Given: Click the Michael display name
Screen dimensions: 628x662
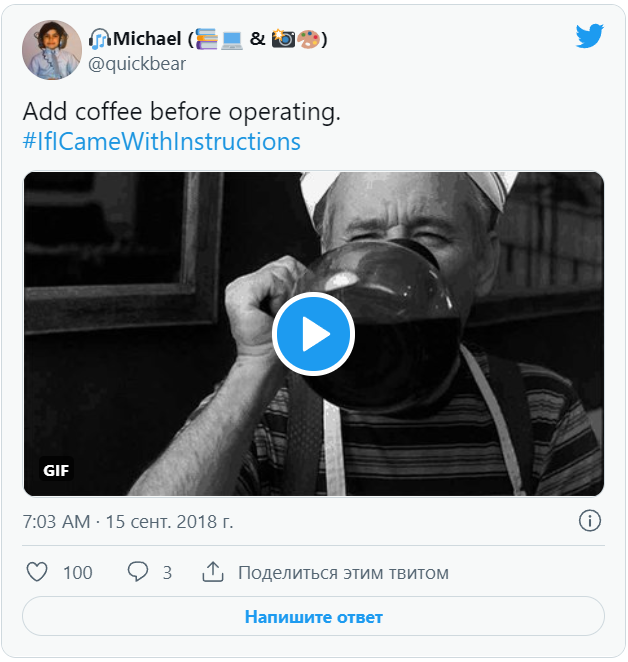Looking at the screenshot, I should (149, 39).
